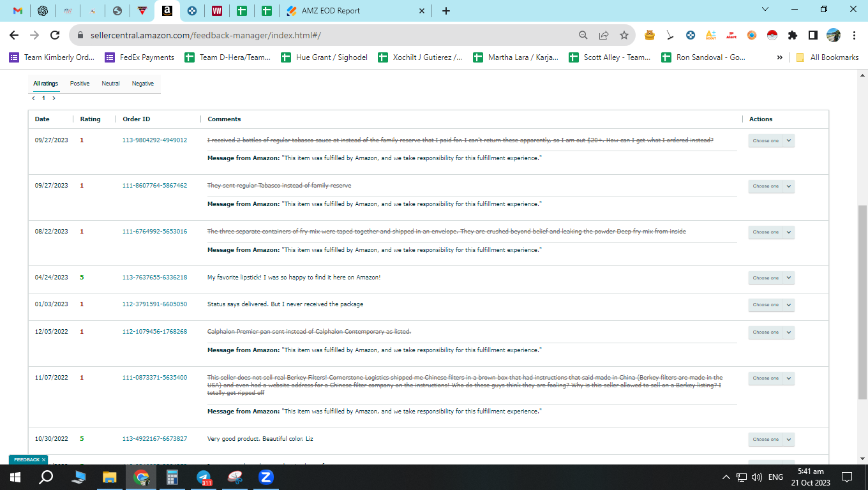Open the Calculator app from taskbar
868x490 pixels.
tap(172, 477)
